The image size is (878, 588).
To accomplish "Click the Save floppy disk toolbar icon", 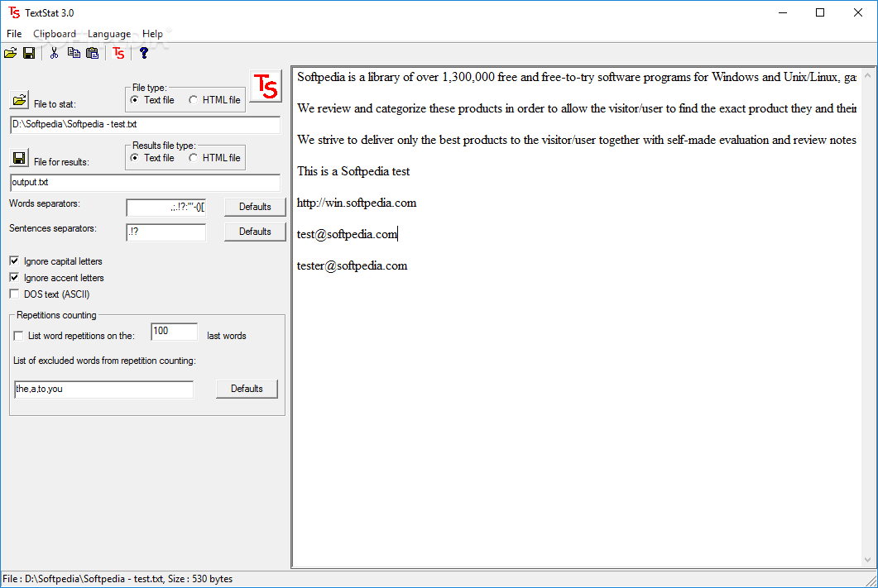I will [x=29, y=53].
